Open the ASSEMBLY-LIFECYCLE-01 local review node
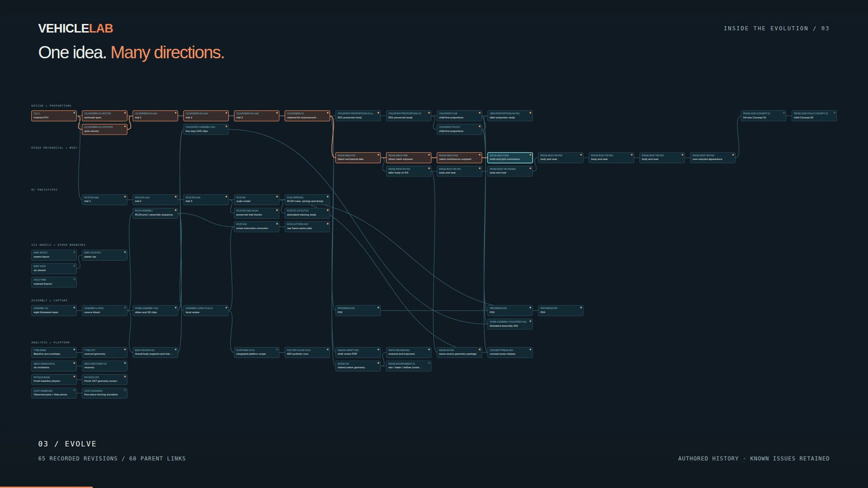868x488 pixels. click(206, 311)
